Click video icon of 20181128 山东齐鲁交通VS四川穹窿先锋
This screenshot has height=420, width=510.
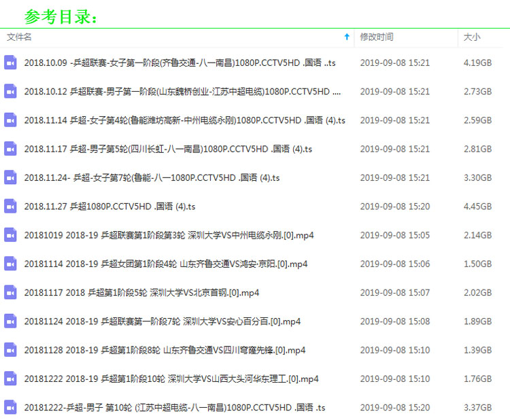click(x=10, y=350)
